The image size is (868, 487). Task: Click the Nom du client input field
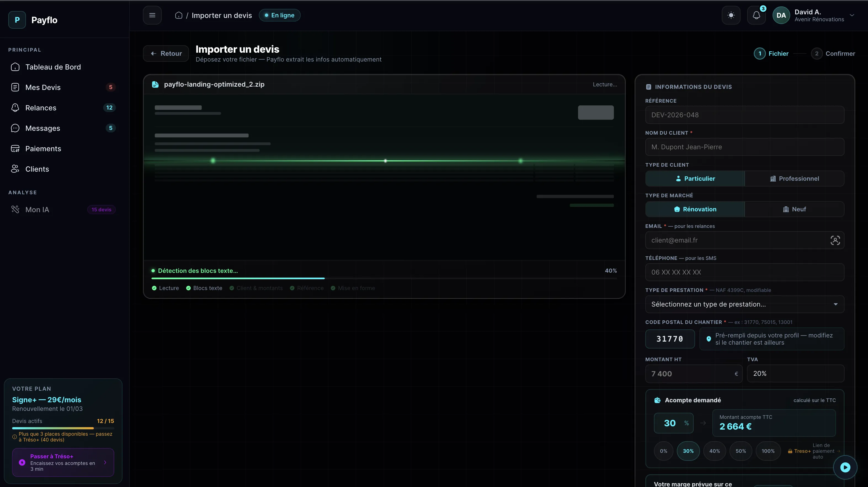pyautogui.click(x=744, y=147)
